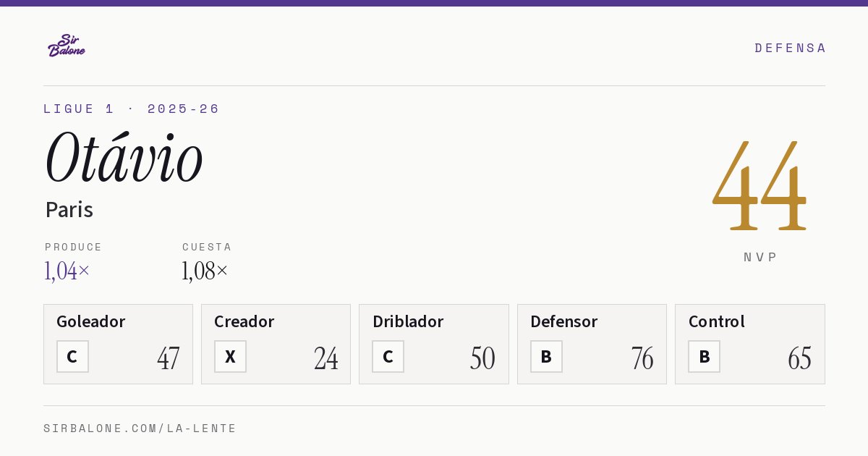Click the Paris team name
This screenshot has height=456, width=868.
click(69, 210)
